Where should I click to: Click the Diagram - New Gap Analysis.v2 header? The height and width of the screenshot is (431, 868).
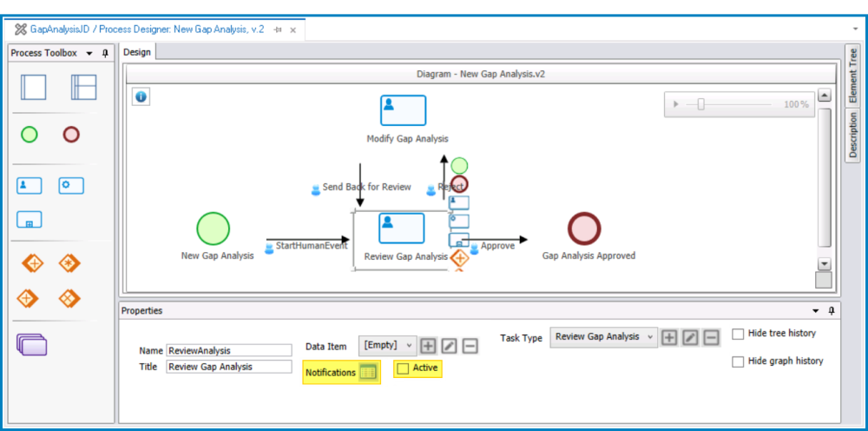click(481, 74)
